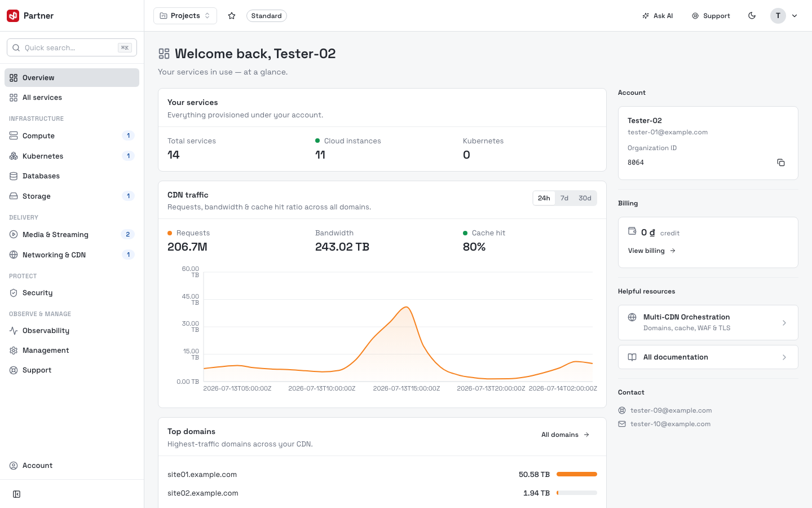812x508 pixels.
Task: Click the Ask AI button
Action: coord(657,16)
